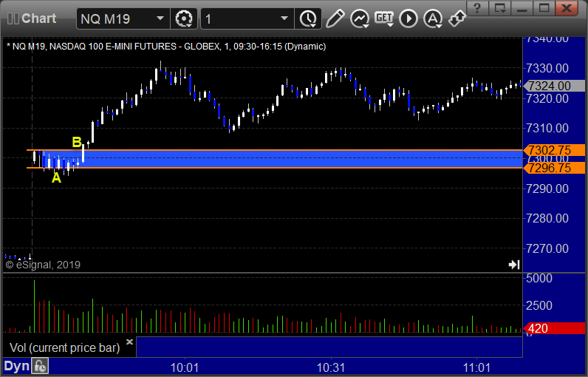Open the circled A alerts icon

click(x=433, y=18)
